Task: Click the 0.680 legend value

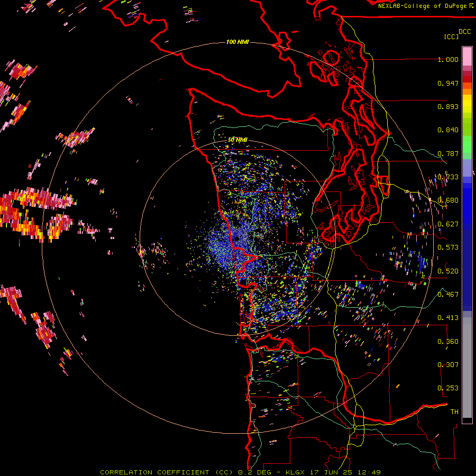Action: coord(448,200)
